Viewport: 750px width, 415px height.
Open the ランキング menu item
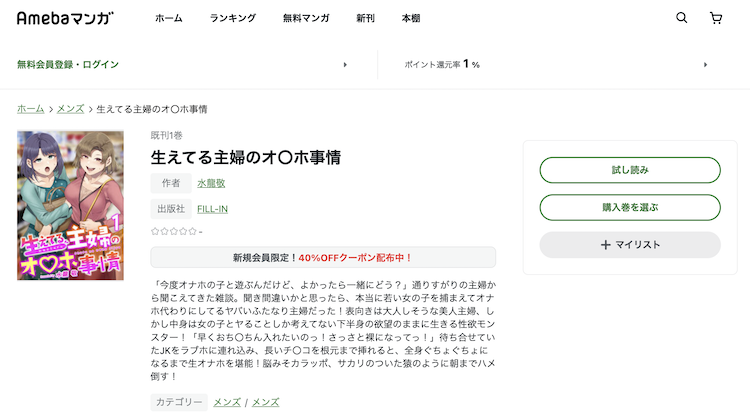[x=233, y=18]
